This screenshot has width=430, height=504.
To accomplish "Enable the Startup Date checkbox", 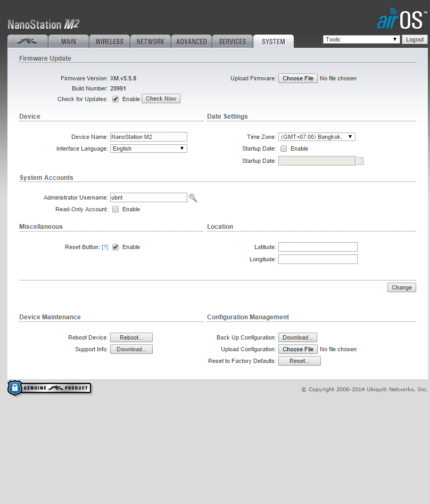I will 284,148.
